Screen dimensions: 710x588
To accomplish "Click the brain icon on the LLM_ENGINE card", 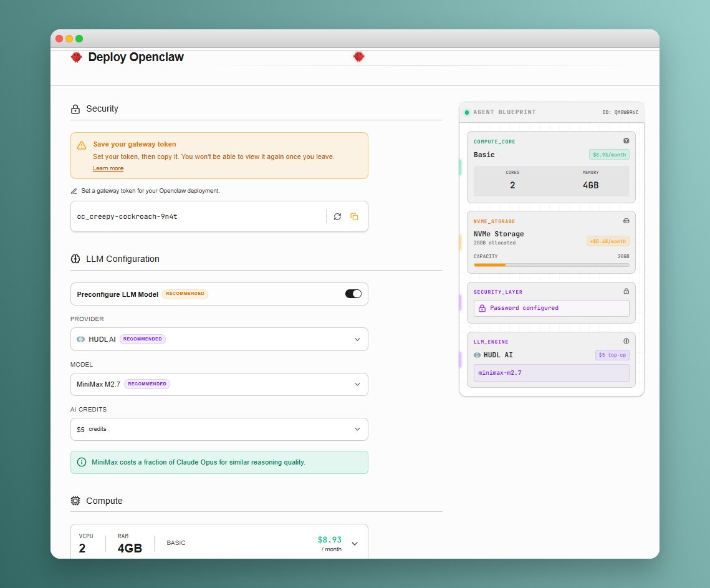I will [x=626, y=340].
